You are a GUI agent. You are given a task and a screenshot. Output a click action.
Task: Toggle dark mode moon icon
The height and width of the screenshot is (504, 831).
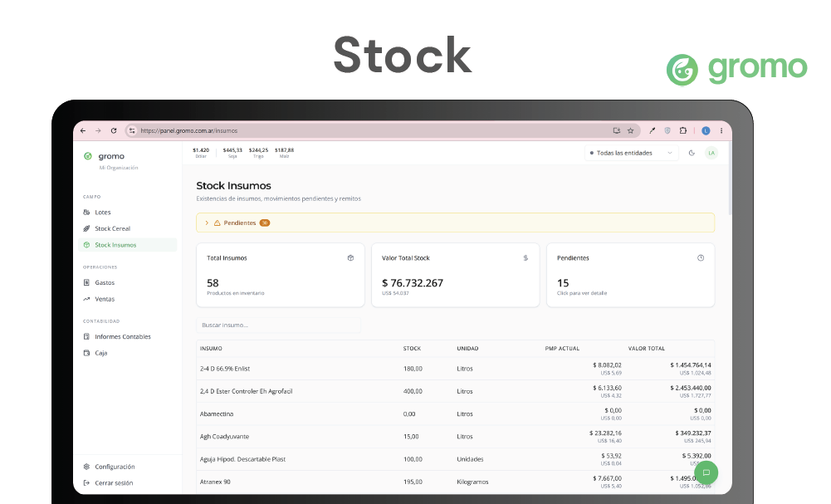pyautogui.click(x=692, y=153)
